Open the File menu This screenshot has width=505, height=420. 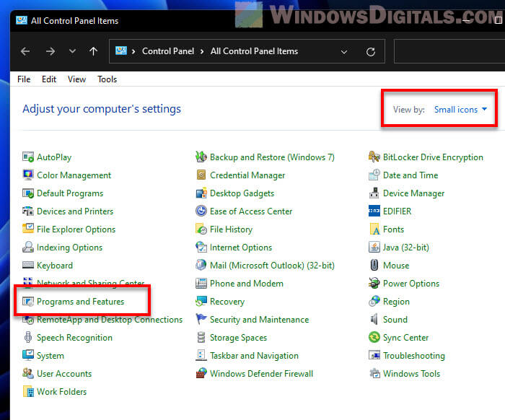tap(24, 79)
